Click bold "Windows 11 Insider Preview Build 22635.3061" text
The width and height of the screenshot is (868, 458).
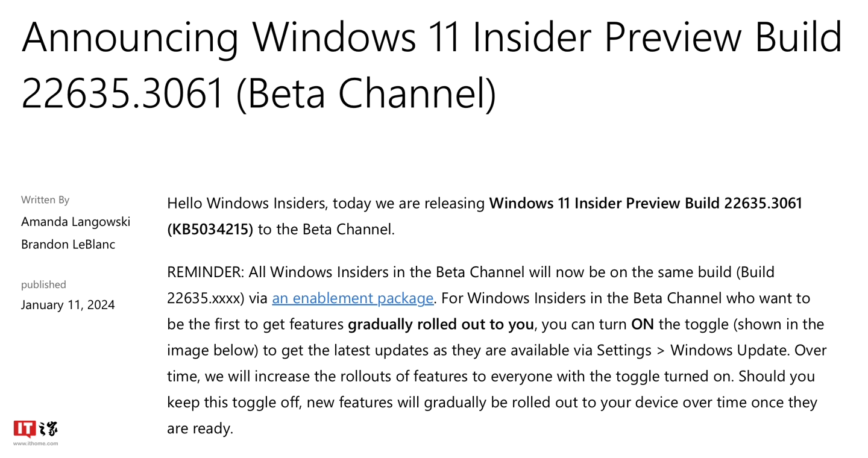[646, 203]
